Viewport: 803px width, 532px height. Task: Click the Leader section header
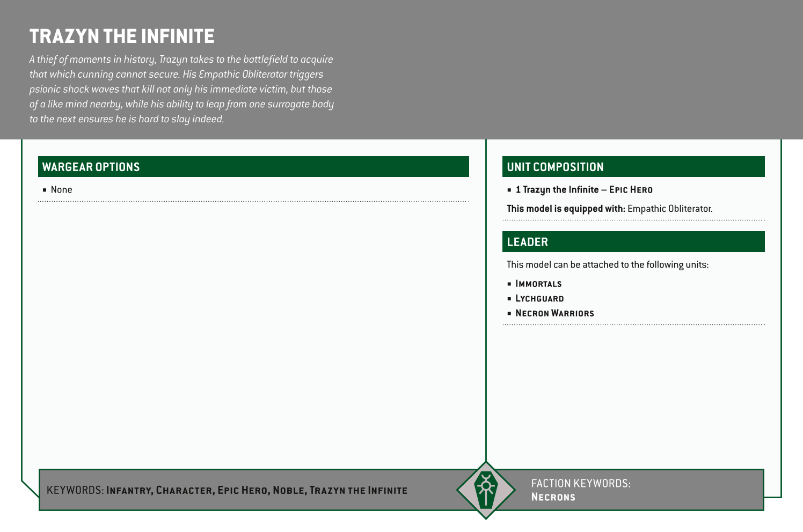tap(527, 242)
